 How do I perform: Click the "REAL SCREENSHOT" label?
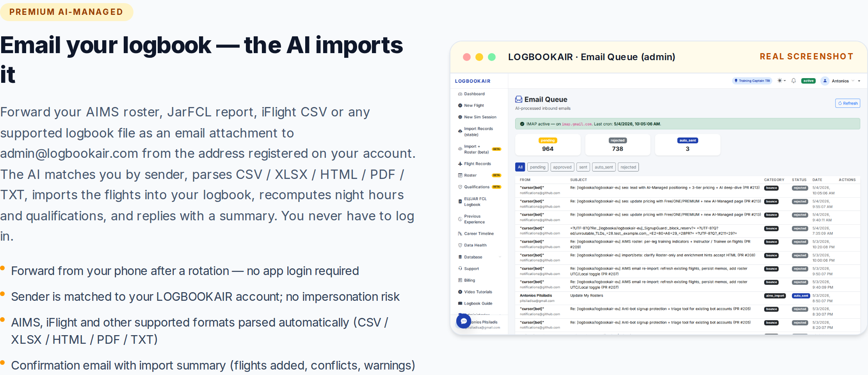coord(806,57)
